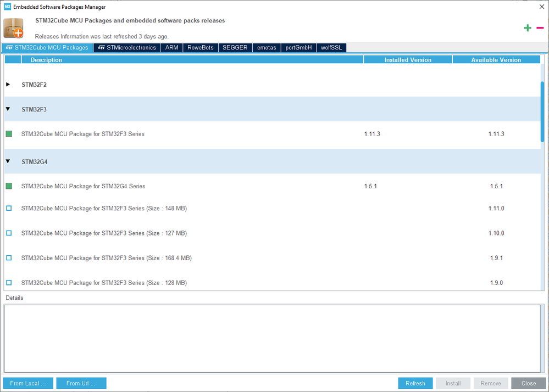Check the STM32F3 Series 128 MB package
This screenshot has width=549, height=392.
[x=9, y=283]
